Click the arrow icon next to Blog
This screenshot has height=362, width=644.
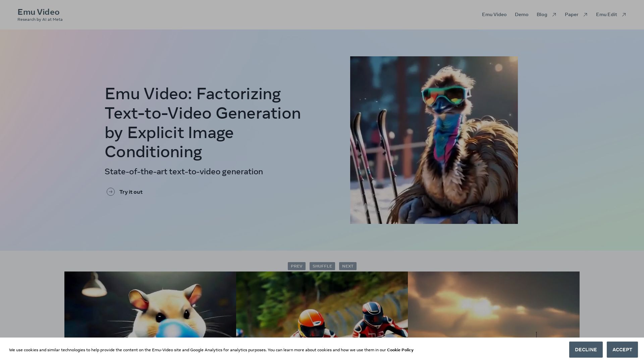(x=554, y=15)
